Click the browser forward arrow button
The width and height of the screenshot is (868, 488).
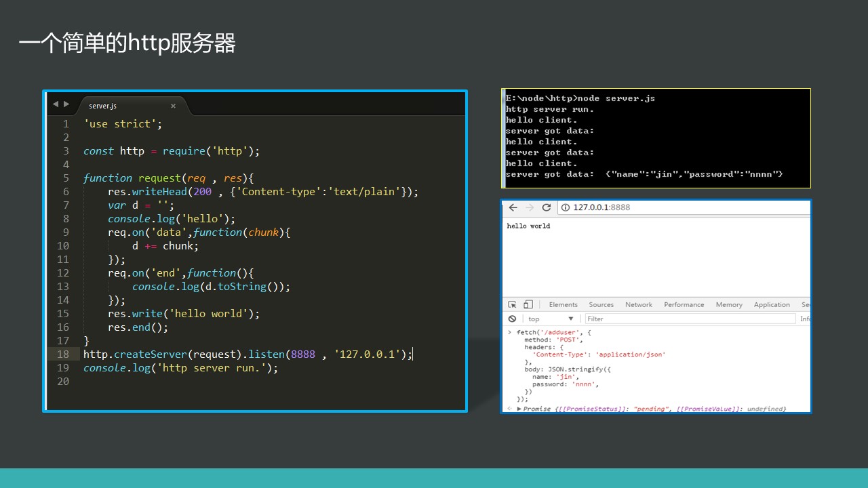point(530,207)
